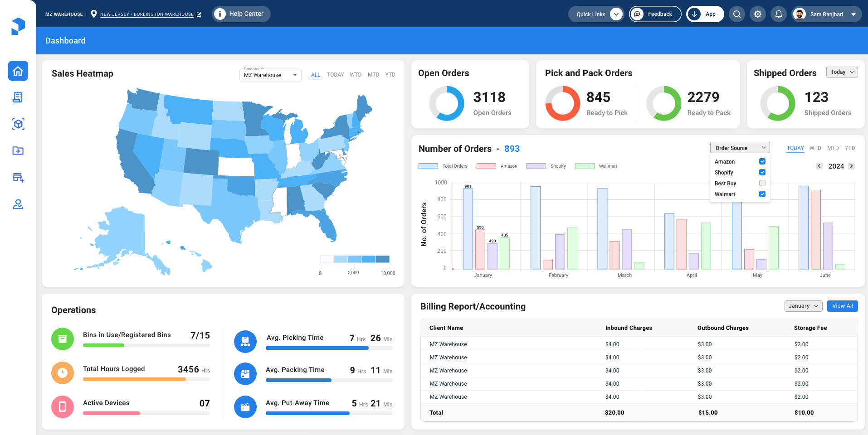Click the Open Orders donut chart

(x=447, y=103)
